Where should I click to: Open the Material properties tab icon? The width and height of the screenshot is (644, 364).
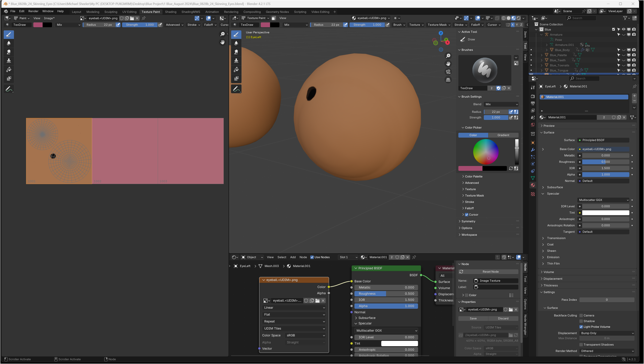[533, 185]
